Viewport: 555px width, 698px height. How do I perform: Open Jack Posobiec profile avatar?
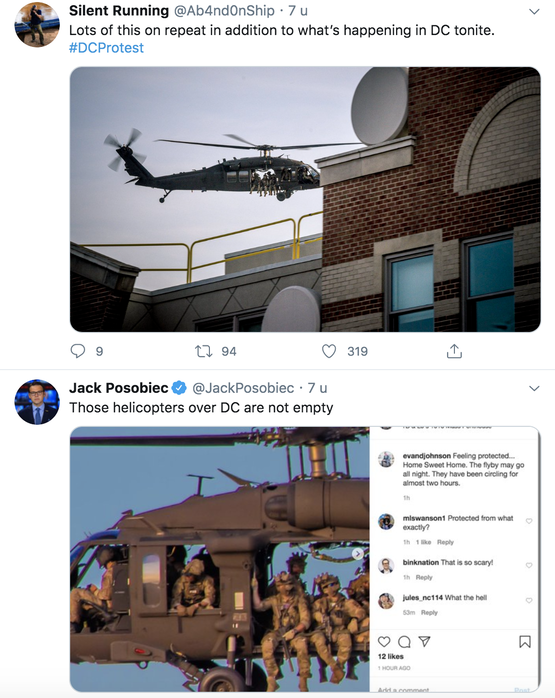coord(37,402)
